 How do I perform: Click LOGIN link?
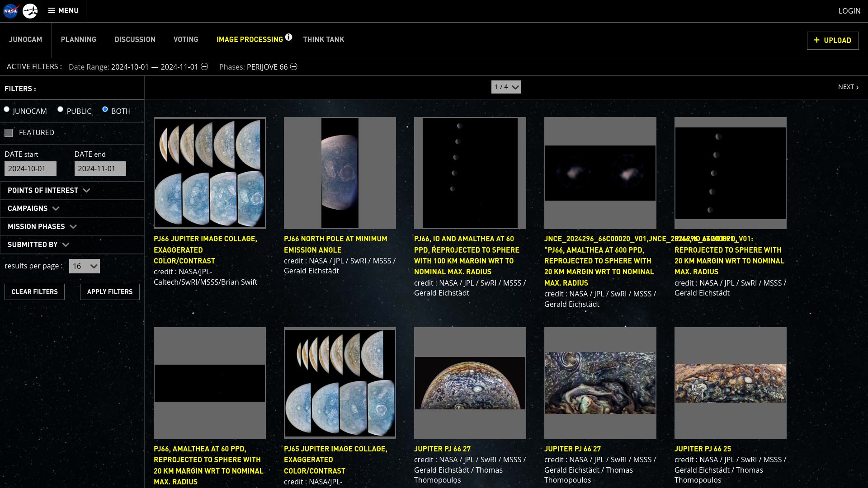pyautogui.click(x=849, y=11)
